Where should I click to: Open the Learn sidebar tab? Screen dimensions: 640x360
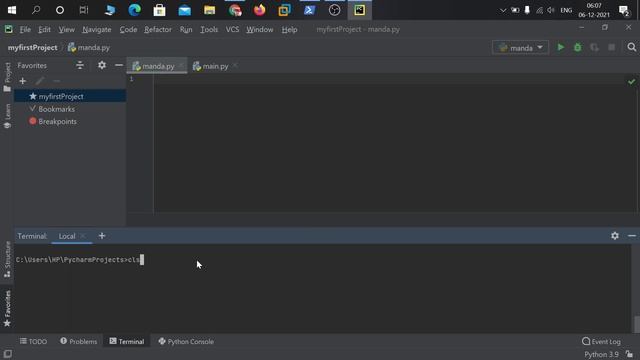(x=7, y=116)
